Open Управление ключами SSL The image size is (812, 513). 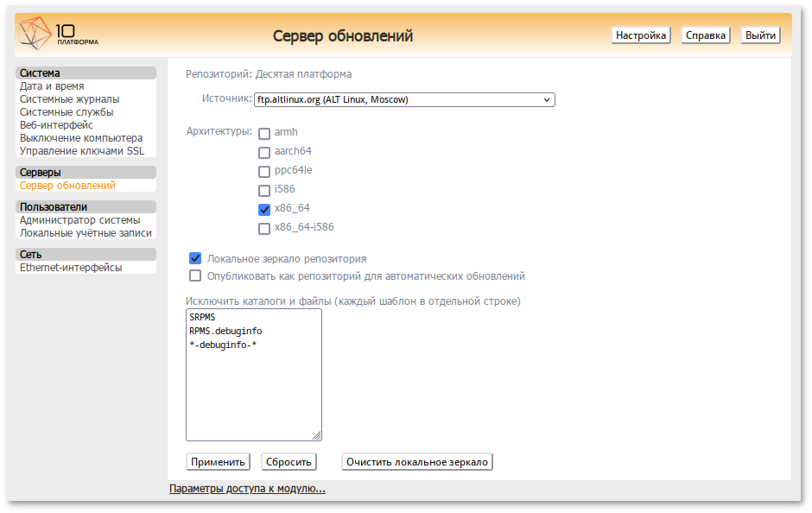(82, 150)
